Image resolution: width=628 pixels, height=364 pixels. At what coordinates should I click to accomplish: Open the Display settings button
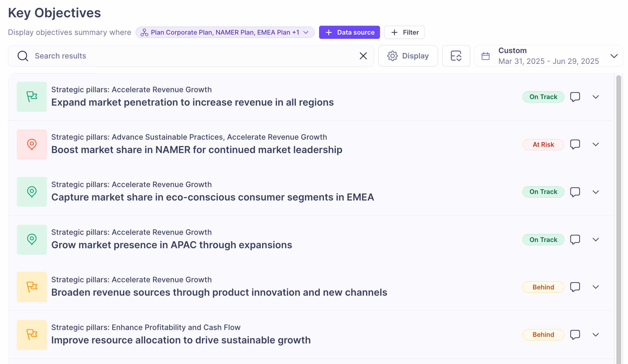[408, 56]
